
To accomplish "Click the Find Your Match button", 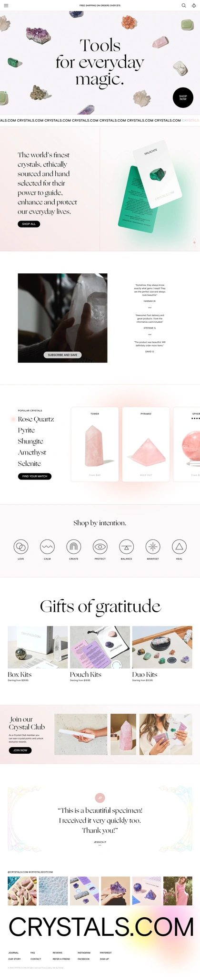I will point(35,476).
